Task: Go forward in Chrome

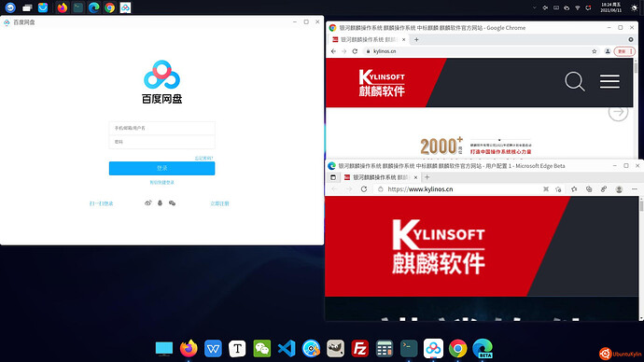Action: tap(344, 51)
